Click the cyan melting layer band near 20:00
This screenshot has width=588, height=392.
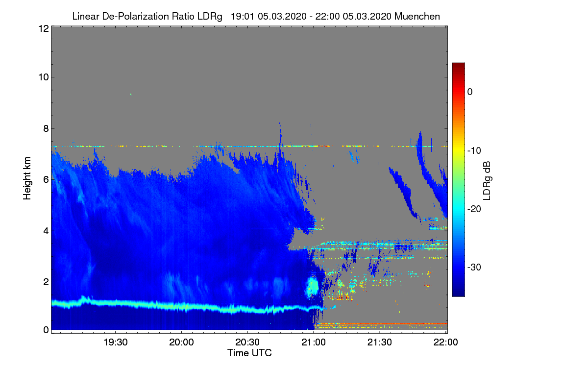(182, 306)
